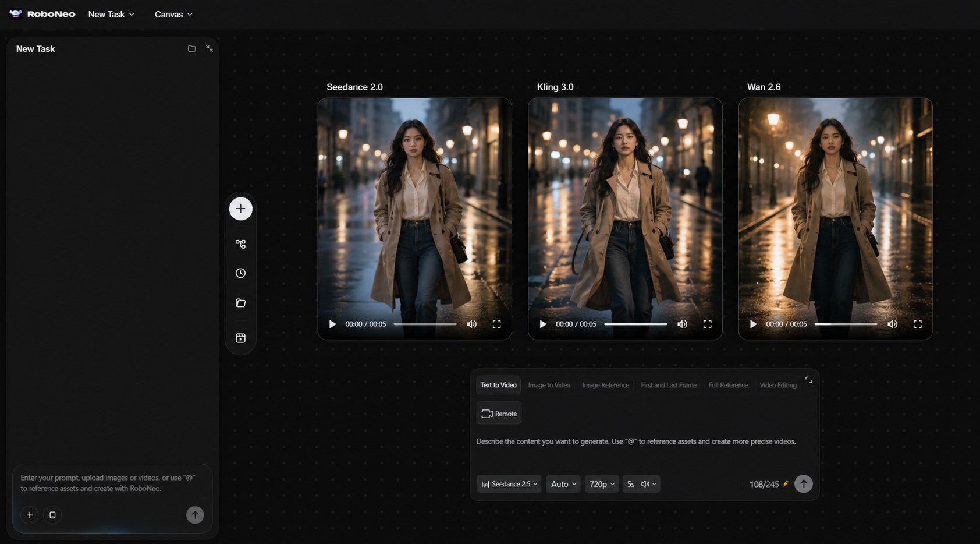The width and height of the screenshot is (980, 544).
Task: Open folder icon in New Task panel
Action: pos(191,49)
